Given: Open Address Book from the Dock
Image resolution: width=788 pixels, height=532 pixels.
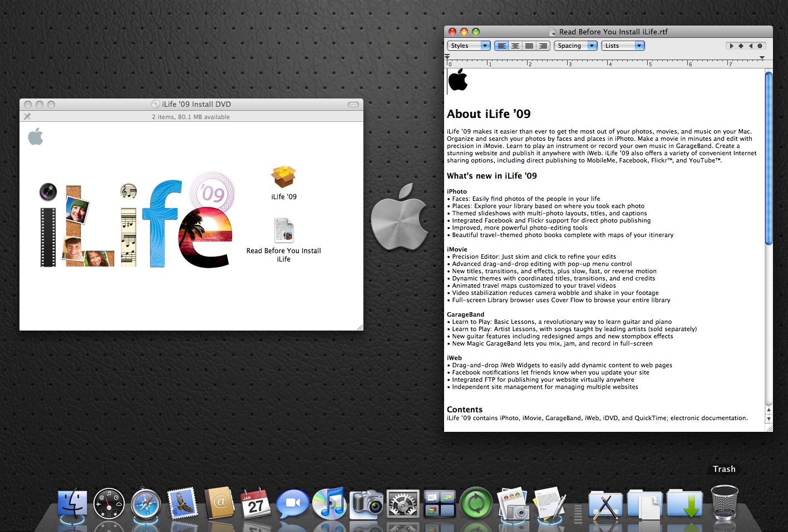Looking at the screenshot, I should 219,504.
